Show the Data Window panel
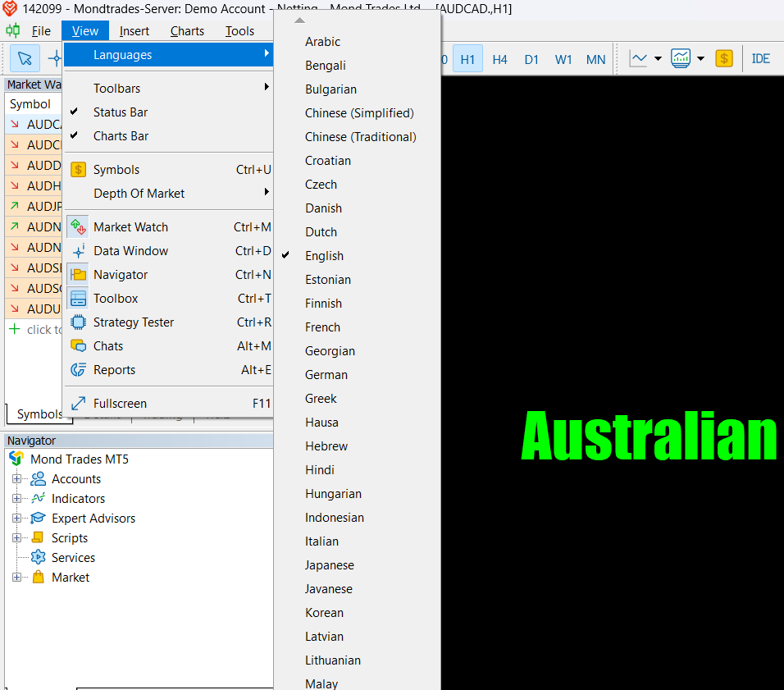The height and width of the screenshot is (690, 784). pyautogui.click(x=130, y=251)
